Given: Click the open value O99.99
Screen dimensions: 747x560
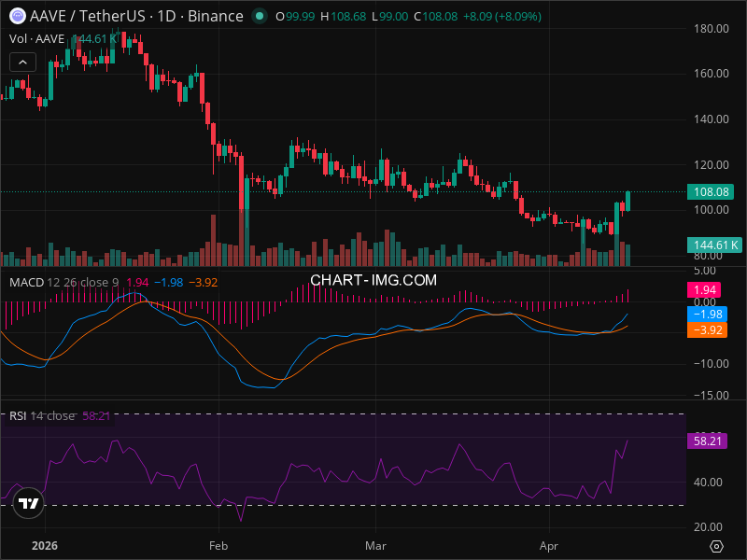Looking at the screenshot, I should [x=295, y=16].
